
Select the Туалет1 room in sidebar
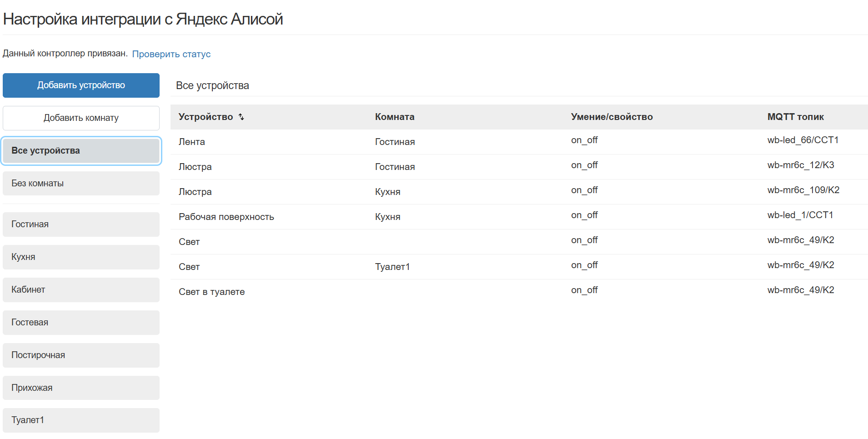[x=81, y=420]
